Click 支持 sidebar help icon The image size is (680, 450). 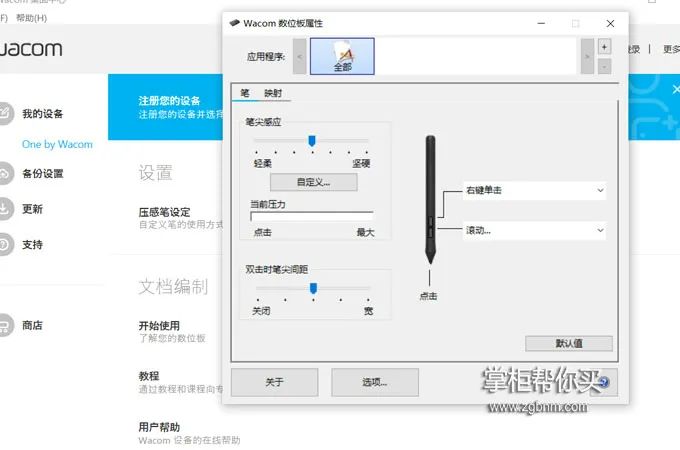pos(4,245)
